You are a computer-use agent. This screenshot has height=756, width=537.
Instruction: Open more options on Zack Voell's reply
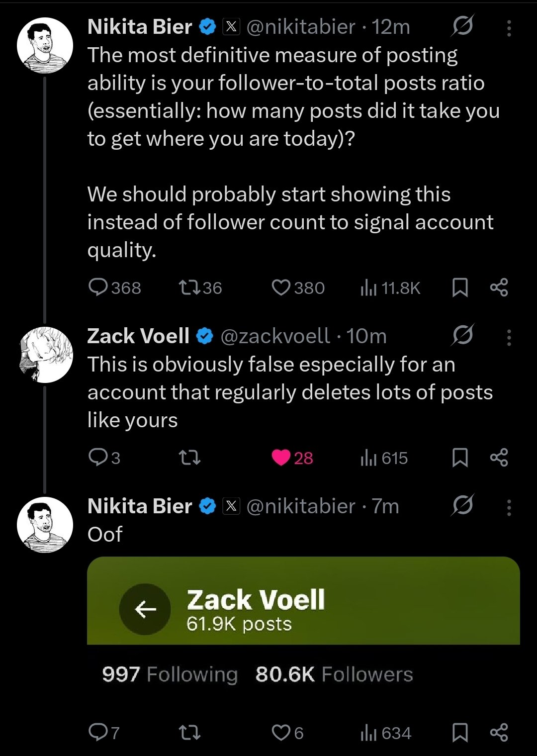coord(509,337)
